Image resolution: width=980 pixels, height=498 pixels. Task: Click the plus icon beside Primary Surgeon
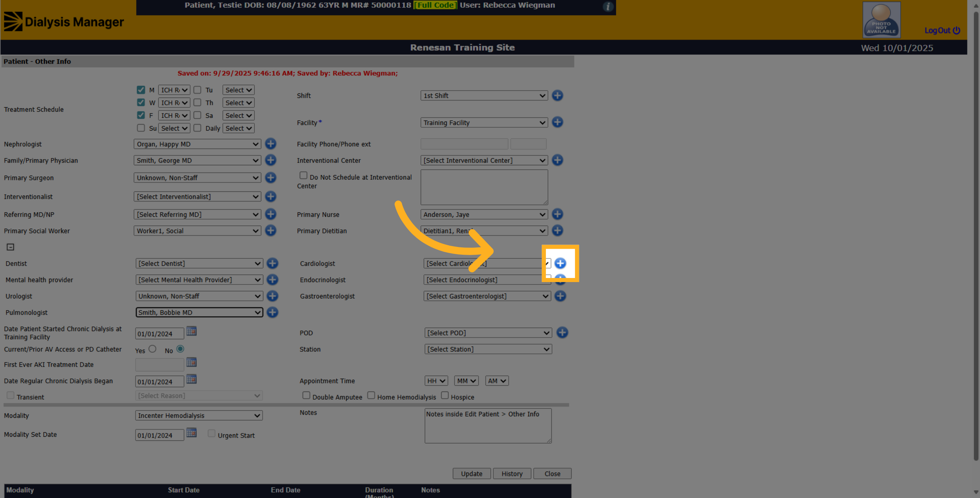click(270, 178)
